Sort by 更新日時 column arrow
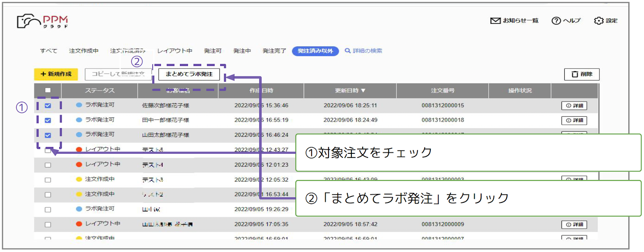Viewport: 644px width, 252px height. coord(363,91)
